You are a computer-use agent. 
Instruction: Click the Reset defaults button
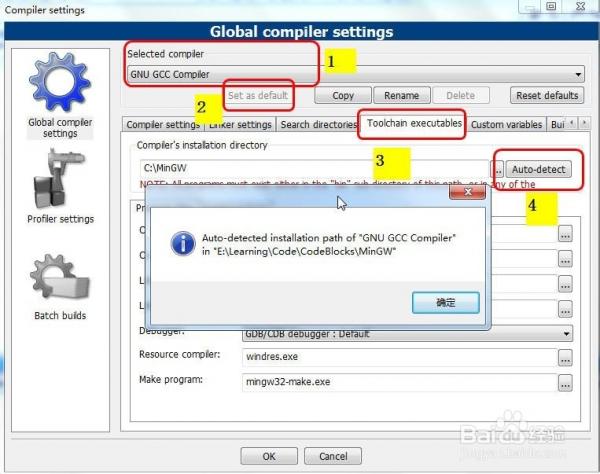pos(547,96)
